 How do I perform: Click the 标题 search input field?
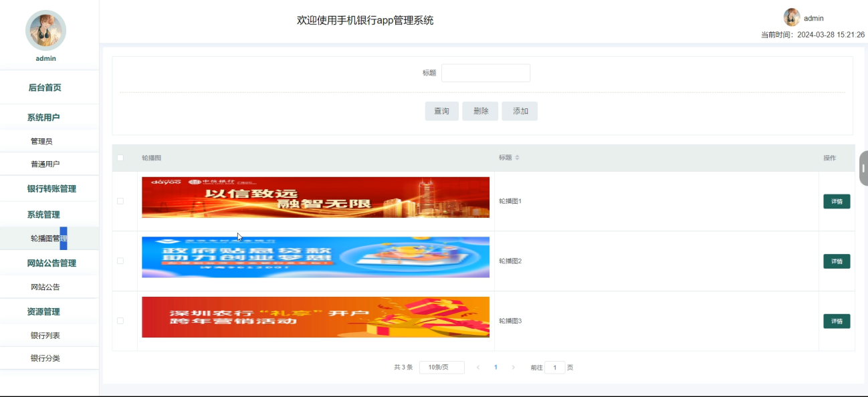[485, 73]
